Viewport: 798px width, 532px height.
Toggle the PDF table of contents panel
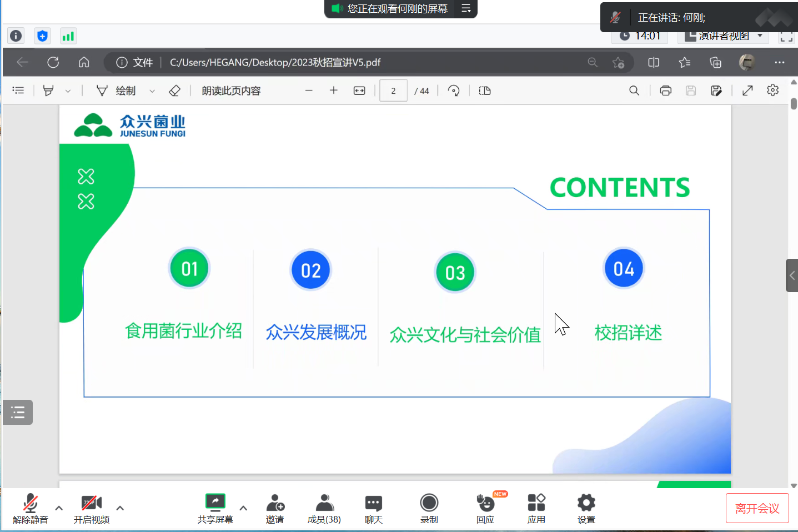(18, 91)
